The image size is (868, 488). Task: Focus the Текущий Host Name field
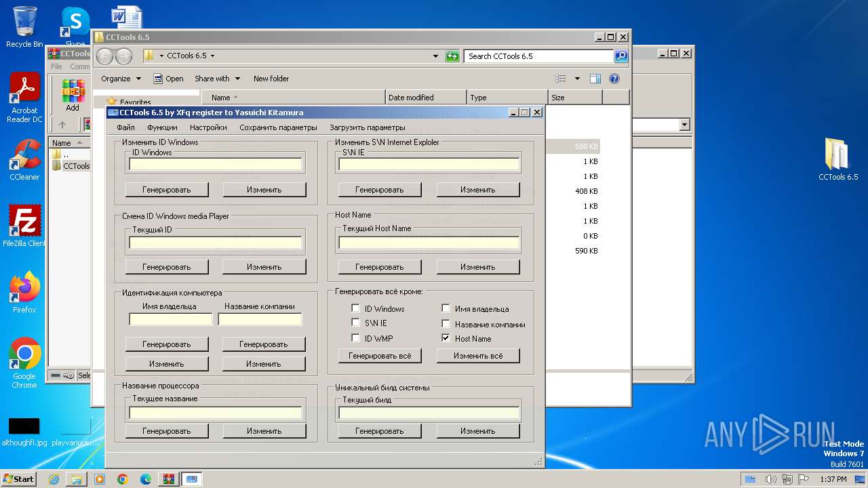coord(429,243)
